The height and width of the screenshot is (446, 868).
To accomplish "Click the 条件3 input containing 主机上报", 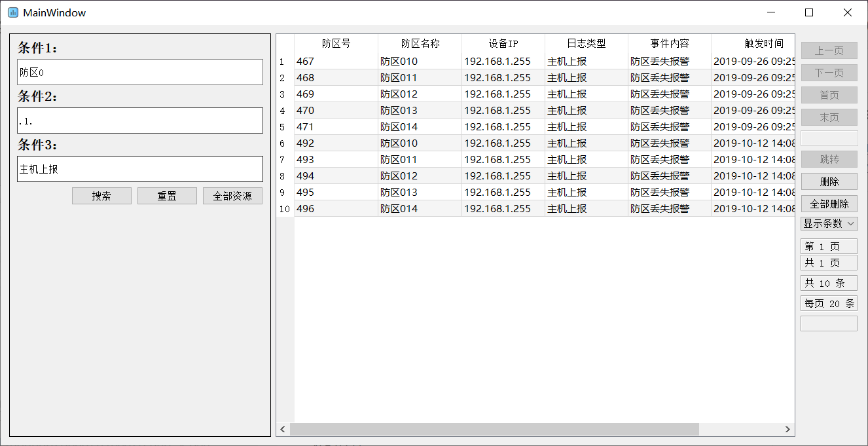I will coord(139,169).
